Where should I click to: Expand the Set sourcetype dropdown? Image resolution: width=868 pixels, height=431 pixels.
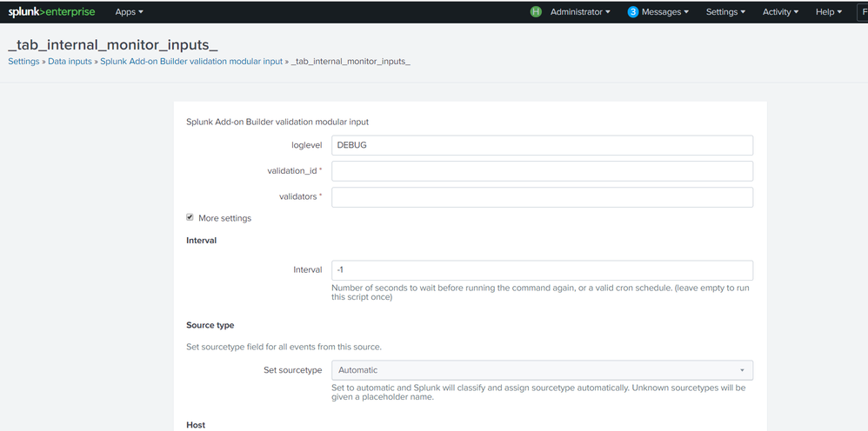coord(542,370)
